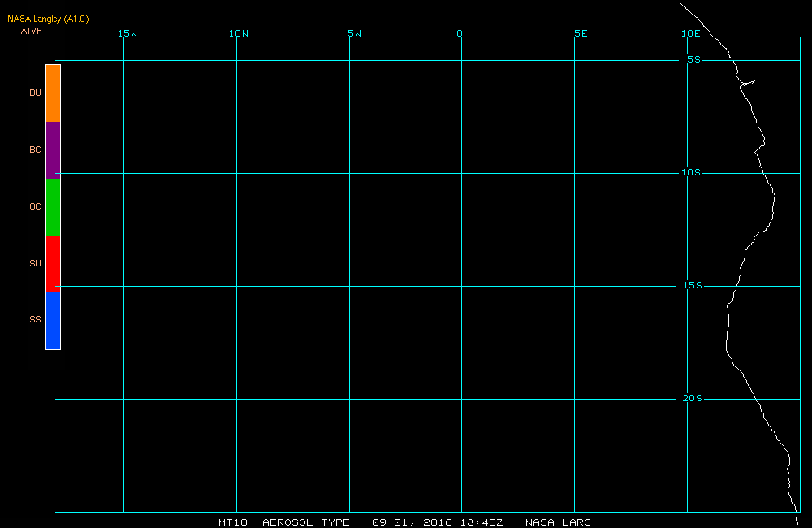Click the red SU color swatch
This screenshot has height=528, width=812.
tap(54, 264)
